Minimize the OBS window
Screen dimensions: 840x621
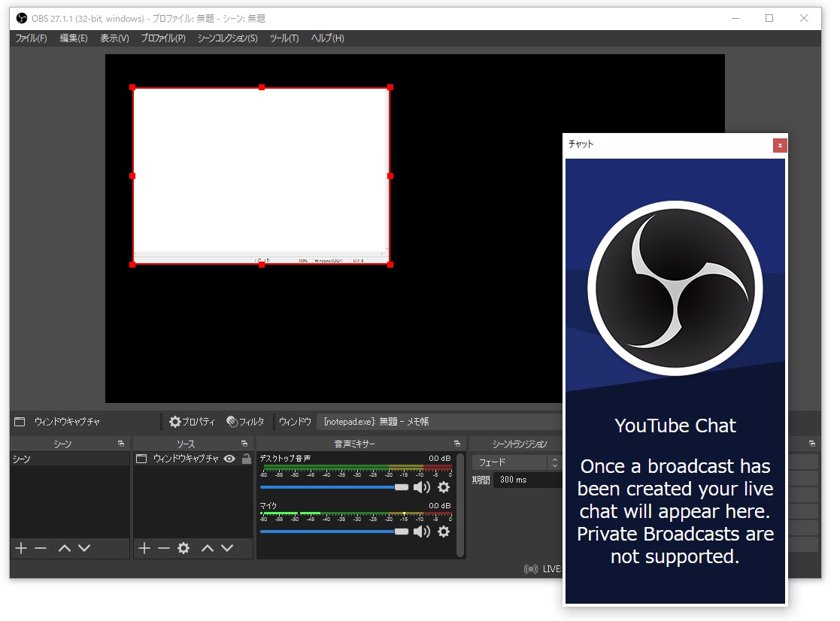(x=735, y=18)
